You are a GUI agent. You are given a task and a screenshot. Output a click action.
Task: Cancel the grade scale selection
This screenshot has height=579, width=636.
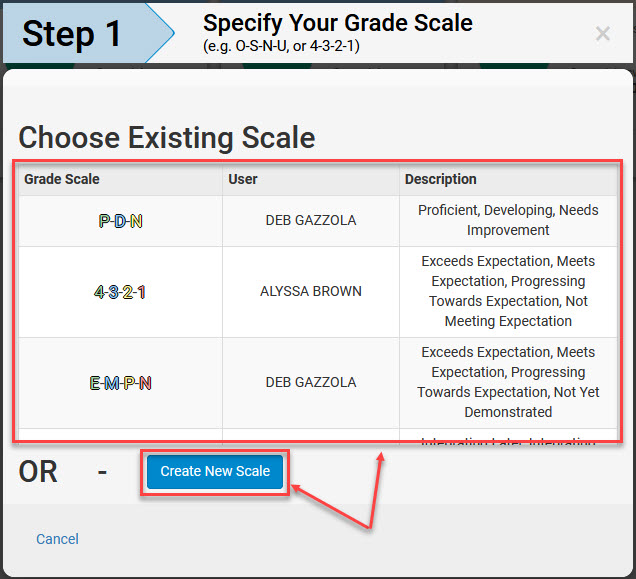coord(58,539)
